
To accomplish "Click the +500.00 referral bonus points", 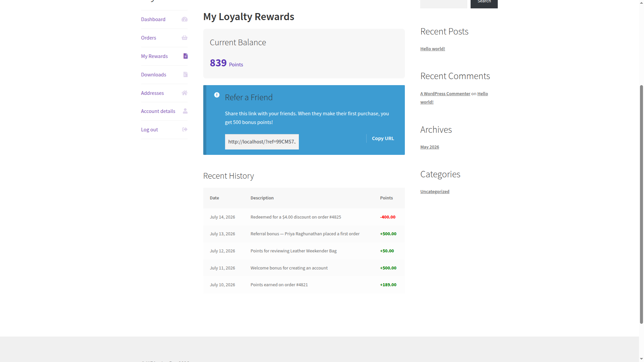I will point(388,234).
